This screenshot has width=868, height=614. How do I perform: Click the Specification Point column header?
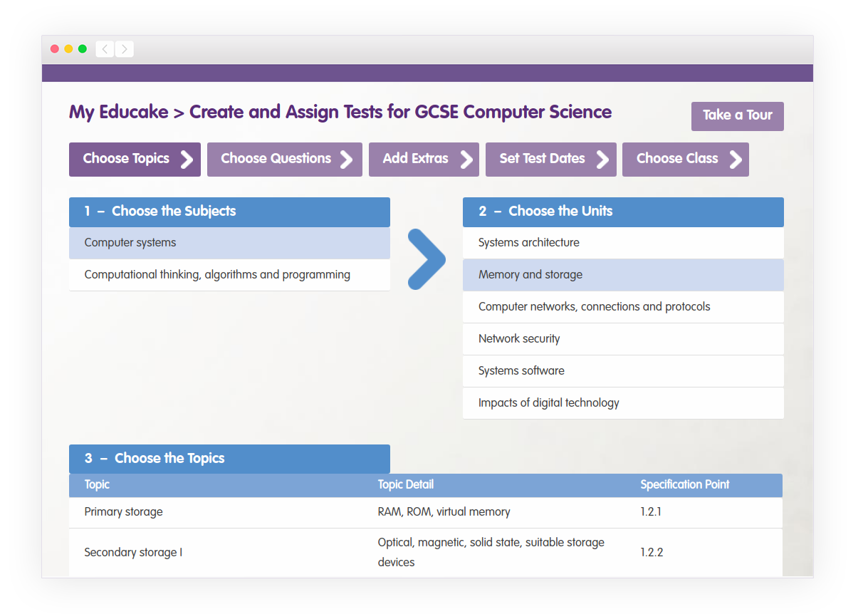[685, 485]
